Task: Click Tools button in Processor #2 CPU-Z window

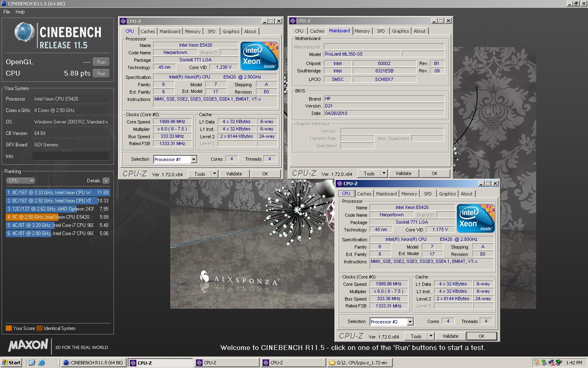Action: 416,336
